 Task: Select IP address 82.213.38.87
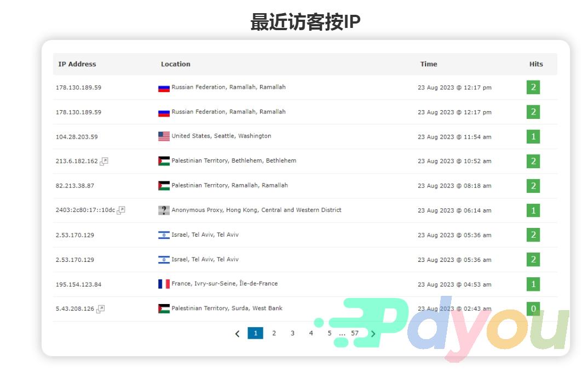click(x=75, y=186)
